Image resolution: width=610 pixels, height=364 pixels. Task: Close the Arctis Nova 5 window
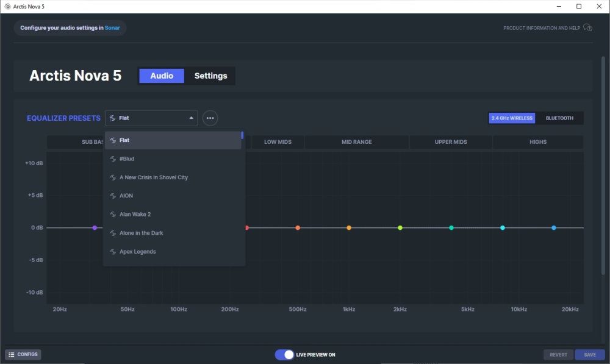click(599, 6)
